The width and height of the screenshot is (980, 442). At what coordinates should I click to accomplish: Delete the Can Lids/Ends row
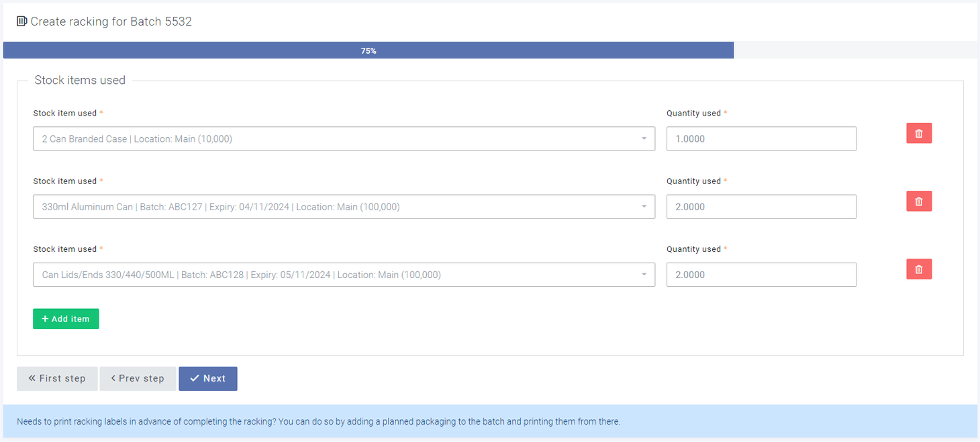point(919,269)
